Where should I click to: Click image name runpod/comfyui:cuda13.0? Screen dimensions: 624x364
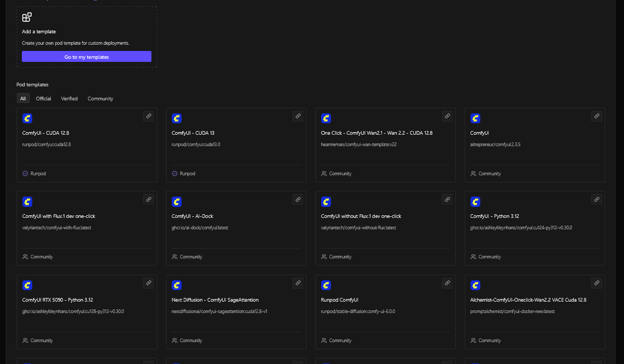coord(196,145)
